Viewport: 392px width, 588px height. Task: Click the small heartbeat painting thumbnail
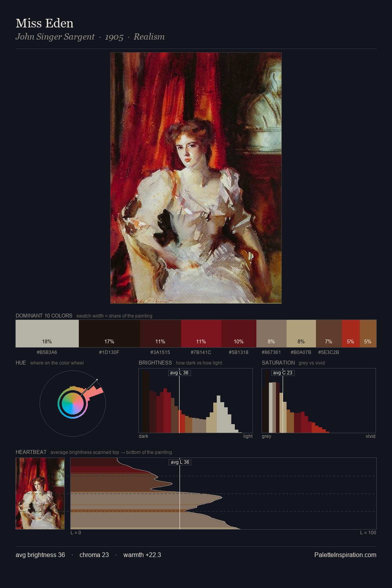pos(40,494)
